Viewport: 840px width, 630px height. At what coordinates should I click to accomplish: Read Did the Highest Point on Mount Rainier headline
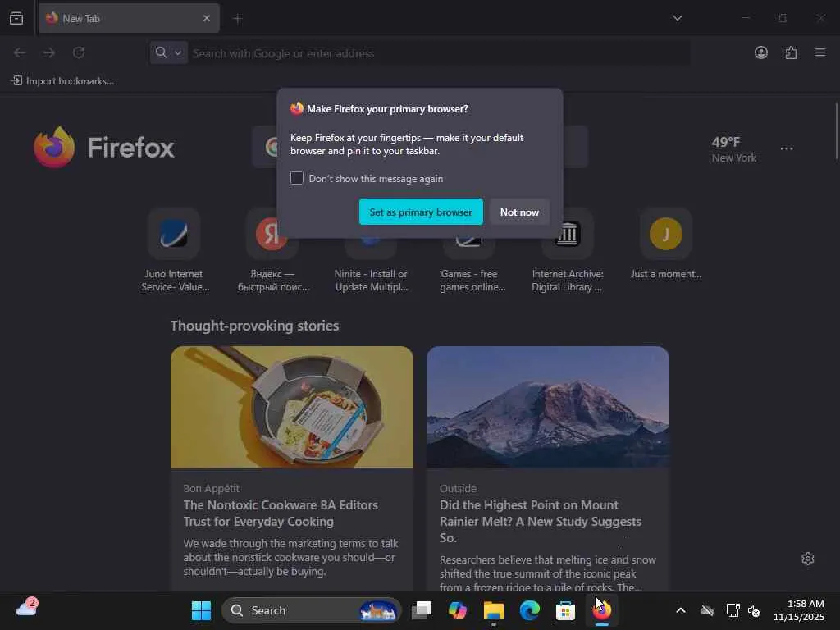click(x=541, y=521)
